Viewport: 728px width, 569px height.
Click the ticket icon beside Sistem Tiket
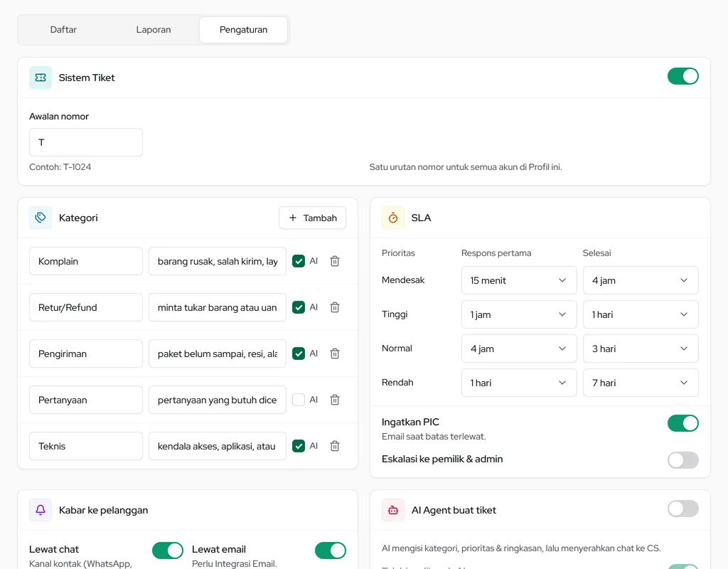(x=41, y=78)
